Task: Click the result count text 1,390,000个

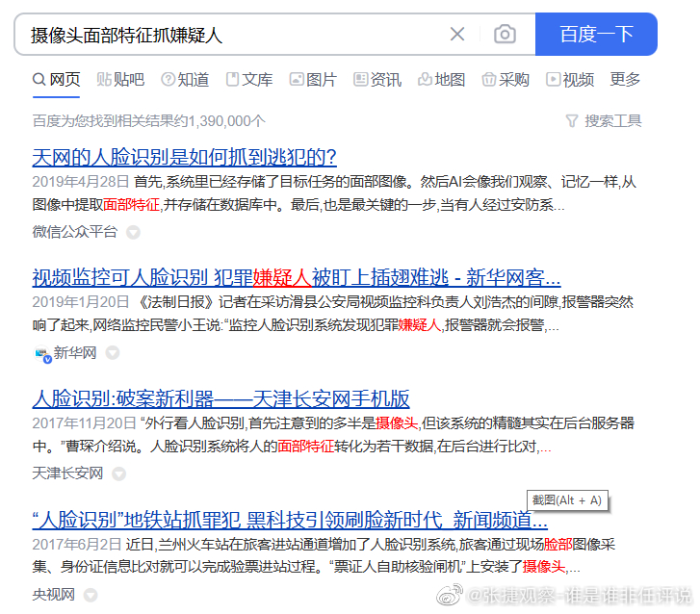Action: [x=227, y=121]
